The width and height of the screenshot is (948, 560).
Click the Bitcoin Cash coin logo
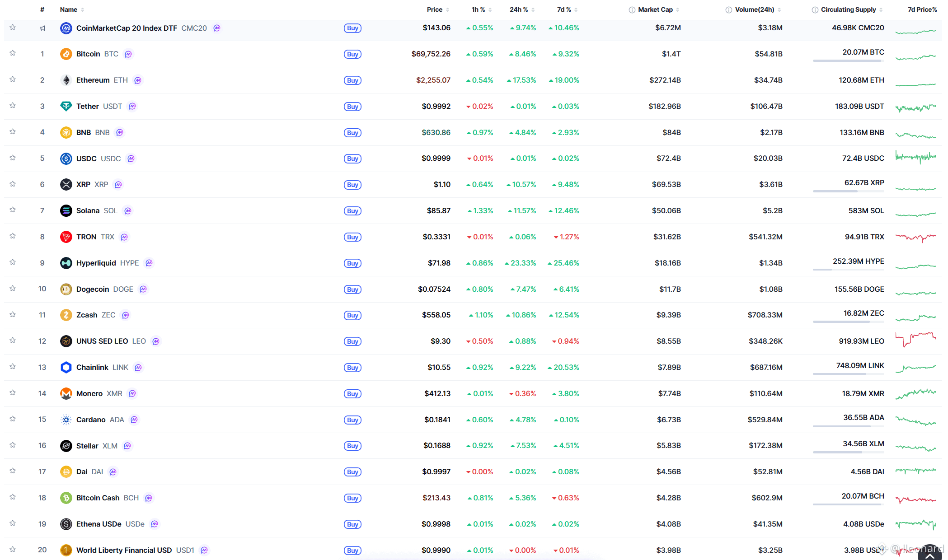click(x=66, y=498)
